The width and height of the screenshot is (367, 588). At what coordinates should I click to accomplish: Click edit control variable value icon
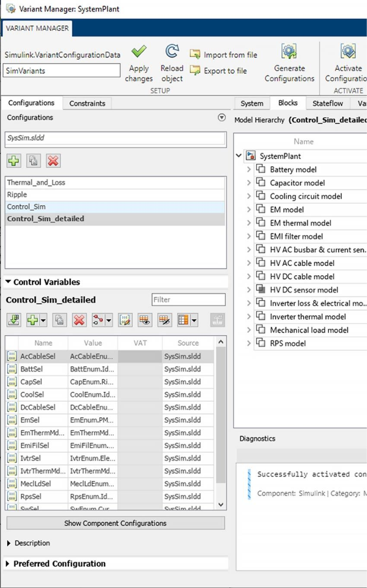(x=125, y=320)
